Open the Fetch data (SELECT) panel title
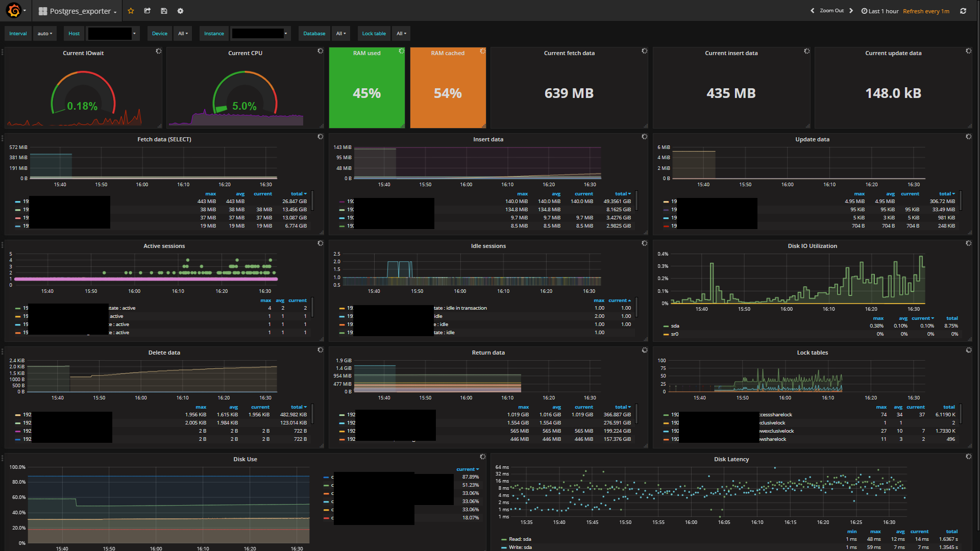980x551 pixels. coord(164,139)
